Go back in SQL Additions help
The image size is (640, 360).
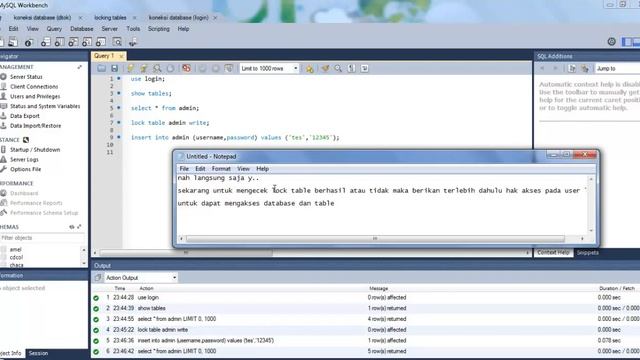542,68
